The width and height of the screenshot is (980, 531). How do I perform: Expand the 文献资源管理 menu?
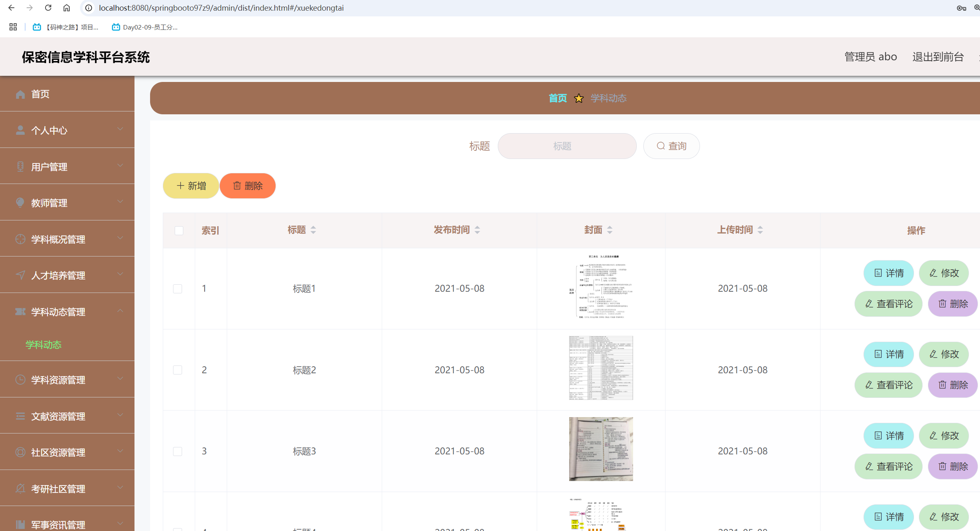click(58, 416)
